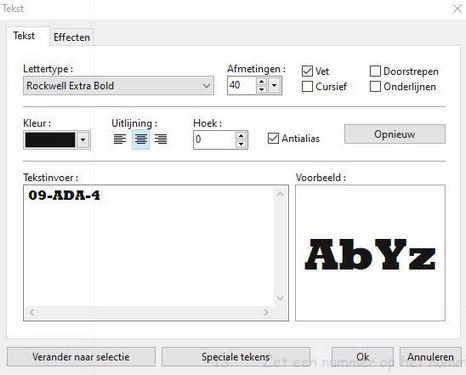The height and width of the screenshot is (375, 466).
Task: Open the Kleur color dropdown arrow
Action: [x=83, y=140]
